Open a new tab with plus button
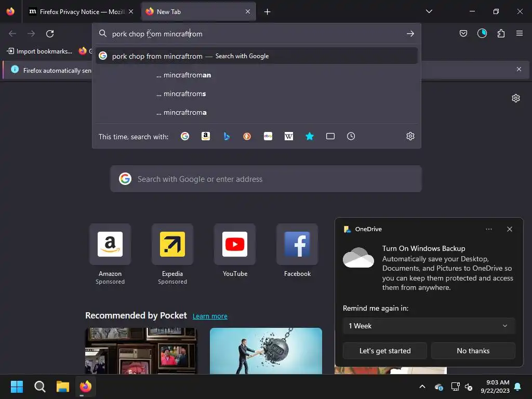The image size is (532, 399). [268, 12]
